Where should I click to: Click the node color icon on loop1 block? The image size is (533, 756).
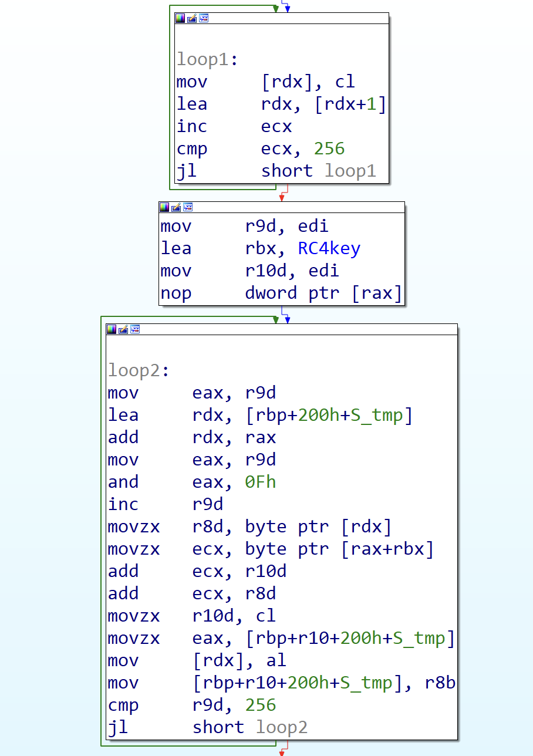tap(180, 18)
